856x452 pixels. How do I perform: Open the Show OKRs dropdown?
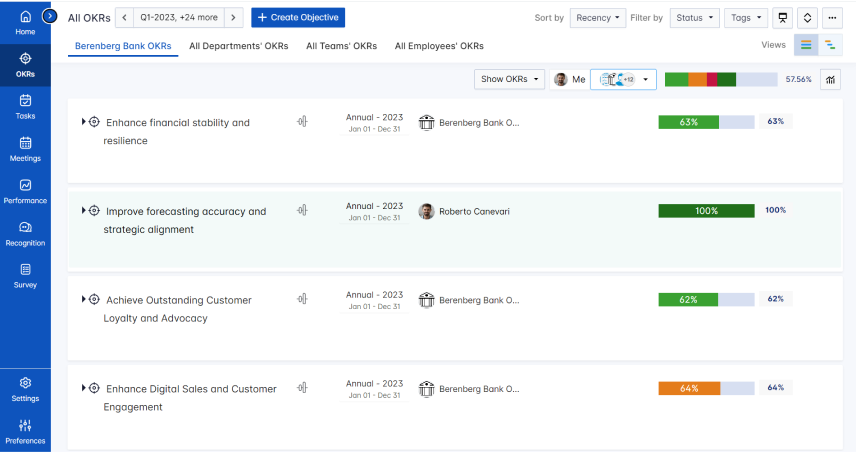pyautogui.click(x=509, y=80)
